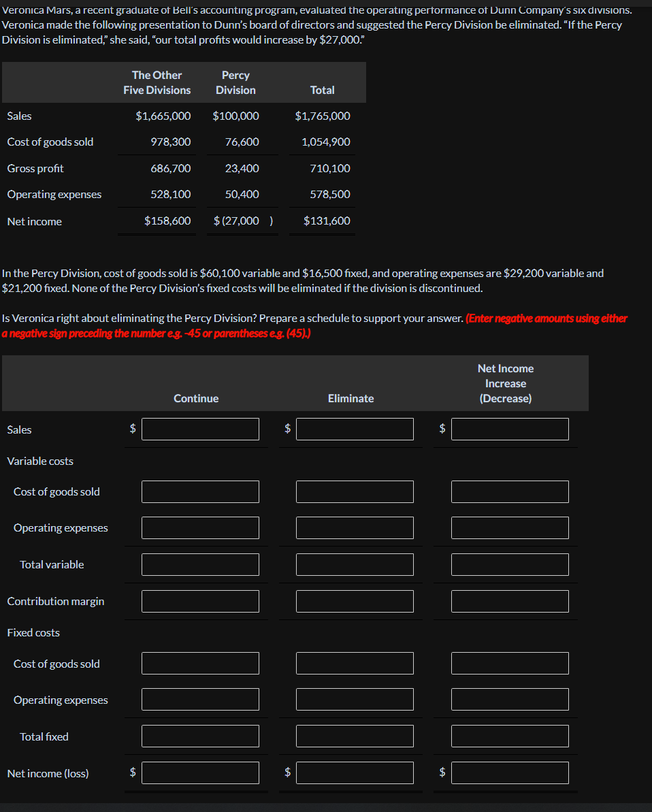Click the Sales input under Continue
Screen dimensions: 652x812
[x=200, y=429]
